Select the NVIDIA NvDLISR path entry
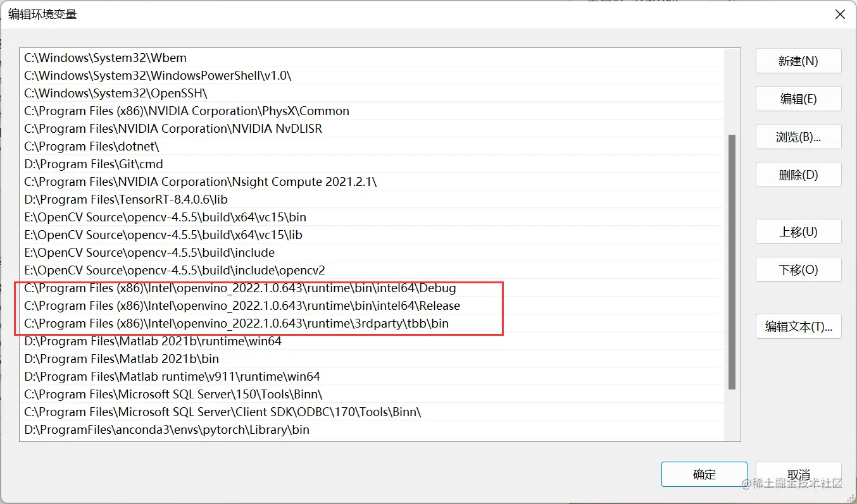 click(372, 128)
